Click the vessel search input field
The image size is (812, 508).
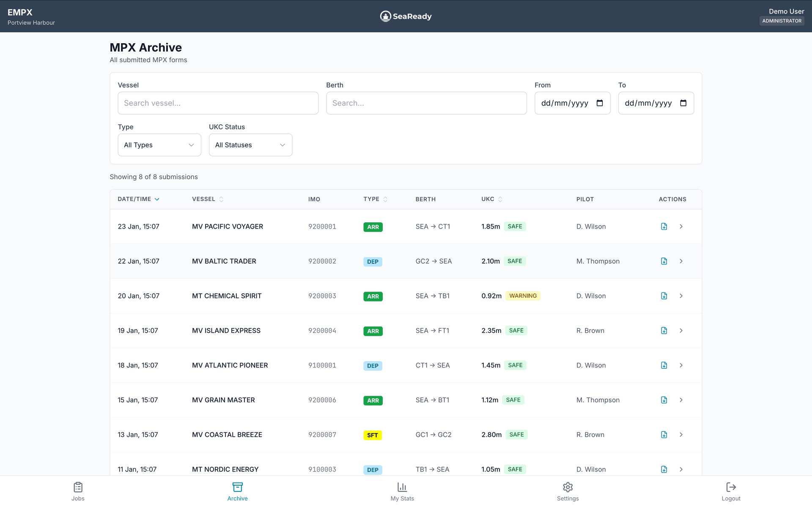pyautogui.click(x=218, y=103)
